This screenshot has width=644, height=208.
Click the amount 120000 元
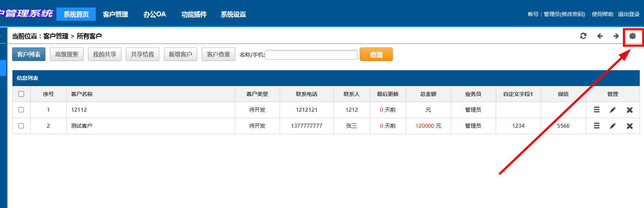(428, 126)
